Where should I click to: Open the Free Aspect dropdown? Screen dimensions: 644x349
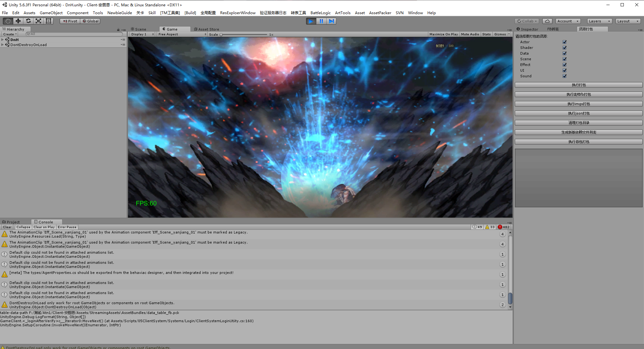coord(182,34)
